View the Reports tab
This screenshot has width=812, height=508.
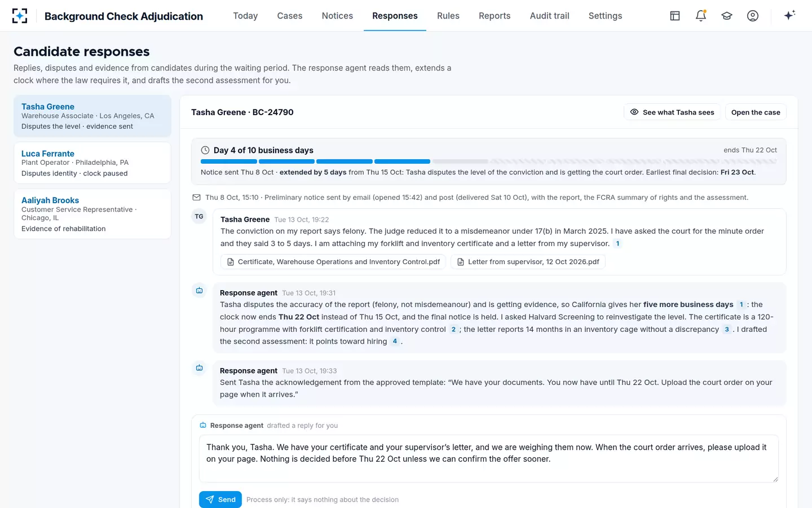click(x=495, y=16)
